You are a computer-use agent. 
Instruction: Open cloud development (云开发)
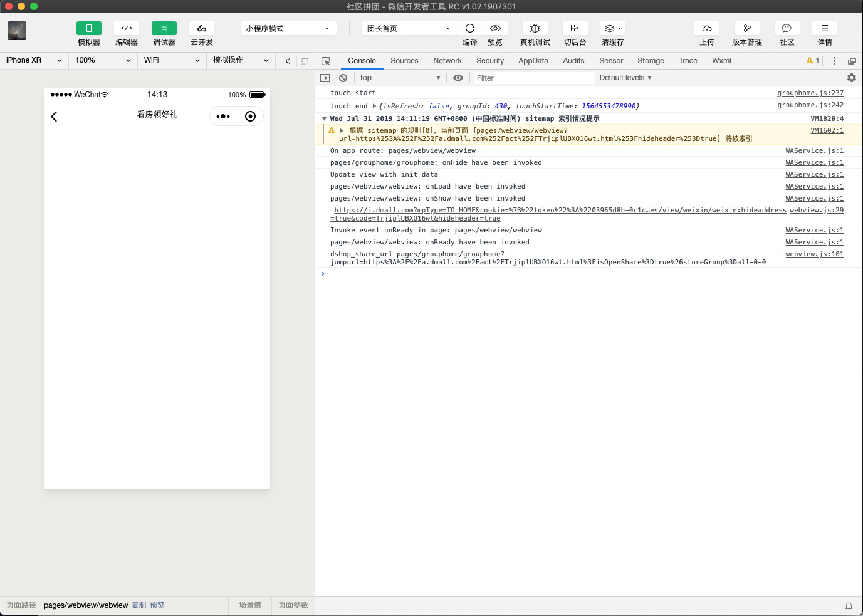202,28
